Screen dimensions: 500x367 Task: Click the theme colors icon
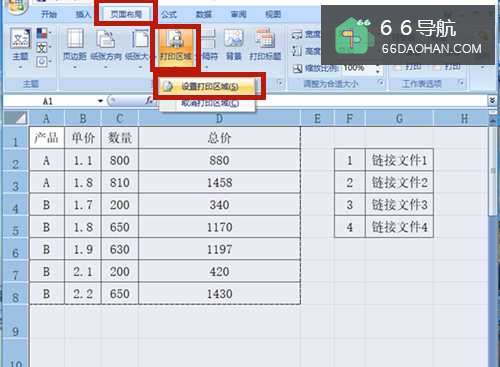[42, 33]
